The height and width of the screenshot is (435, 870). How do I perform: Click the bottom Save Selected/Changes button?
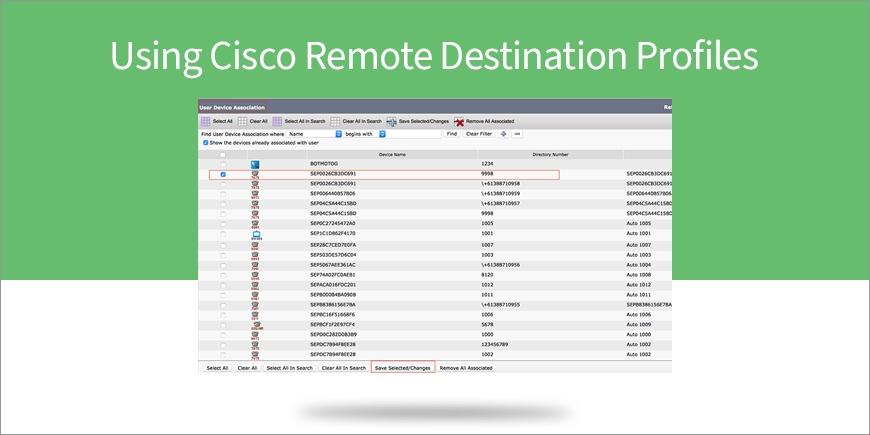(x=403, y=368)
